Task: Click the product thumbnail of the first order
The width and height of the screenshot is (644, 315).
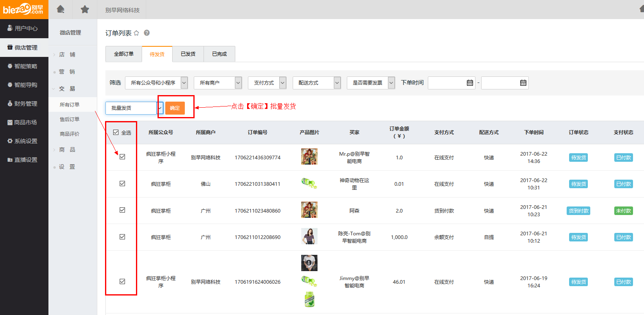Action: coord(309,156)
